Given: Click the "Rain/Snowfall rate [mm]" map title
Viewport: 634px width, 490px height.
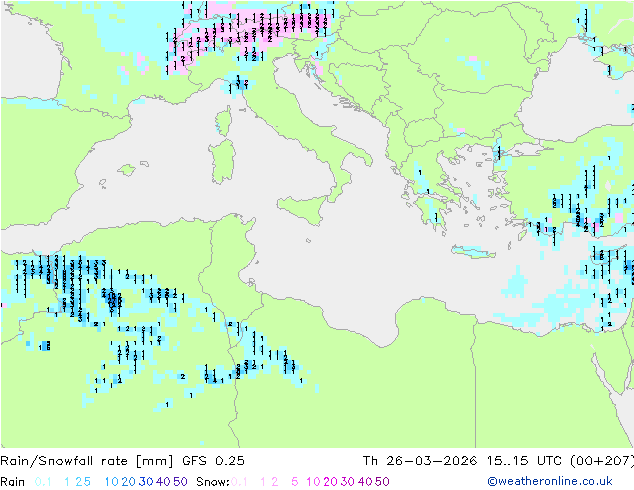Looking at the screenshot, I should click(x=87, y=461).
